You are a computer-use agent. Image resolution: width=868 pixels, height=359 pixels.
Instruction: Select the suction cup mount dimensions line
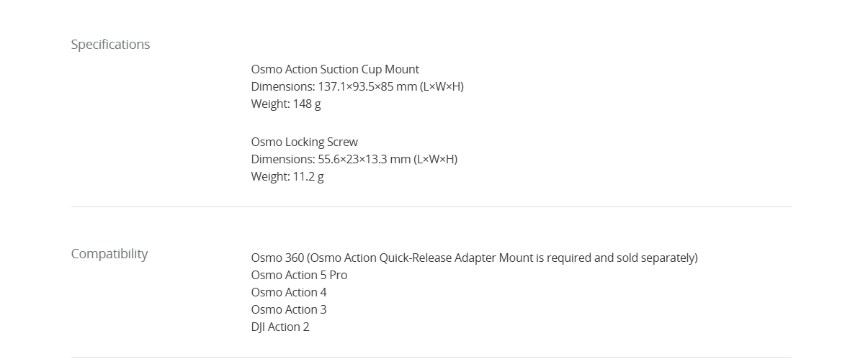[x=357, y=86]
